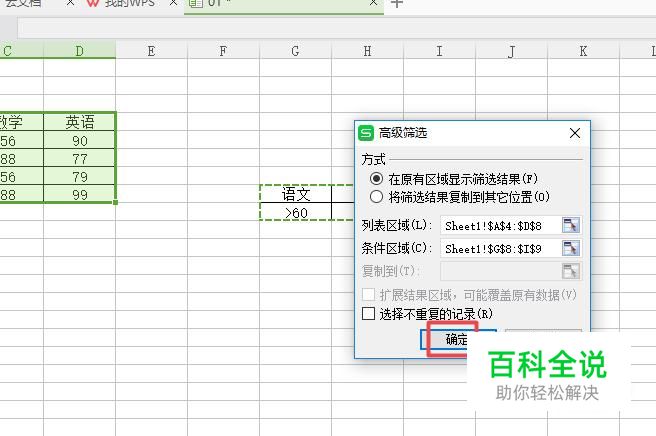656x436 pixels.
Task: Select column I header
Action: 439,51
